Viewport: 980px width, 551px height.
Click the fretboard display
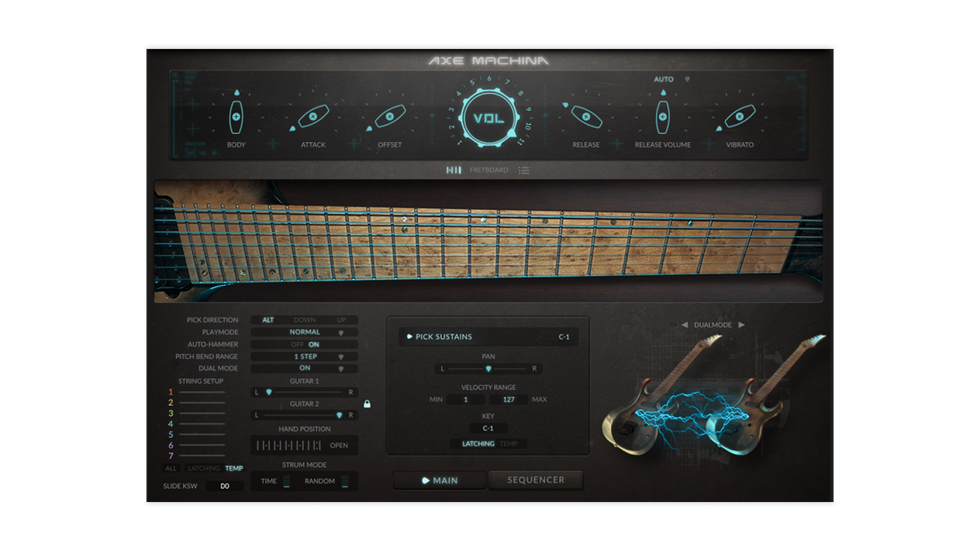click(488, 242)
